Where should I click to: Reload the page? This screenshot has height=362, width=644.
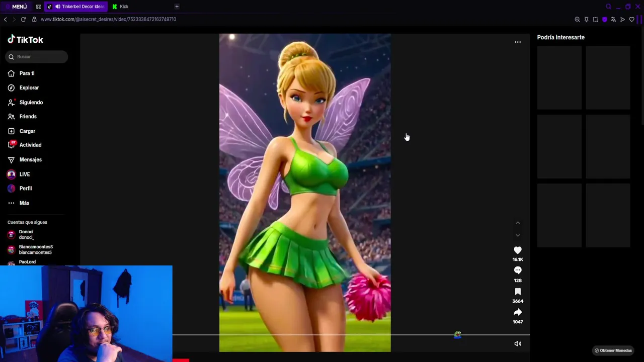pyautogui.click(x=23, y=19)
